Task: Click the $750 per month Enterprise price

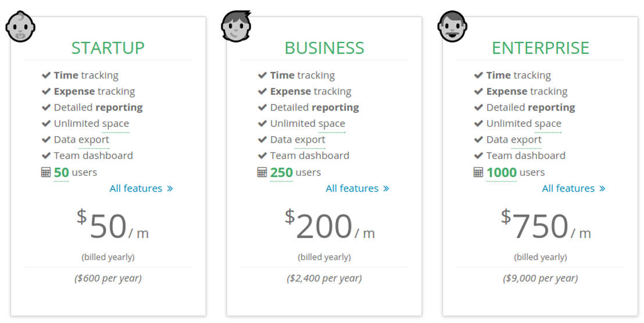Action: [x=541, y=226]
